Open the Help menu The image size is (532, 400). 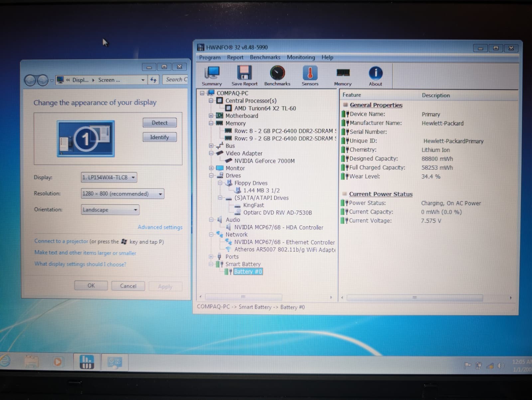pos(327,57)
